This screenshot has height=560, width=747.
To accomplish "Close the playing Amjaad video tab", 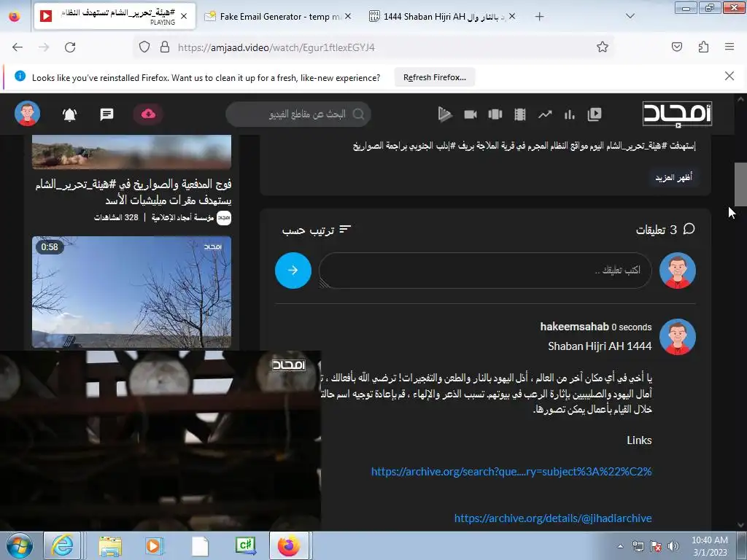I will (184, 16).
